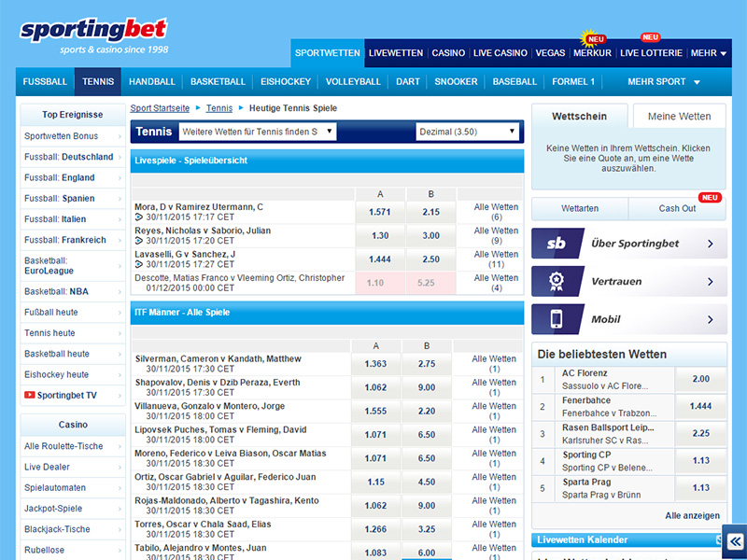The width and height of the screenshot is (747, 560).
Task: Click the badge icon next to Vertrauen
Action: (x=557, y=282)
